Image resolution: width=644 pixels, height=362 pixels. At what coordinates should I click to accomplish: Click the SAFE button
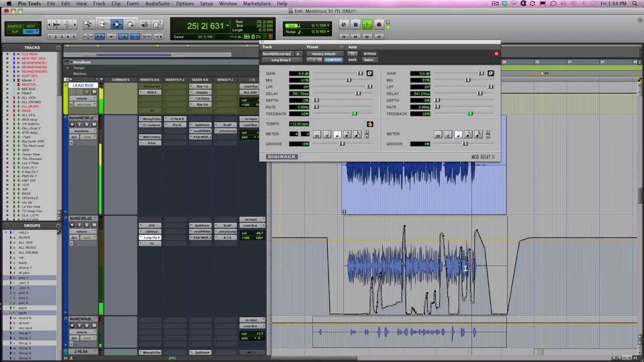pos(352,60)
